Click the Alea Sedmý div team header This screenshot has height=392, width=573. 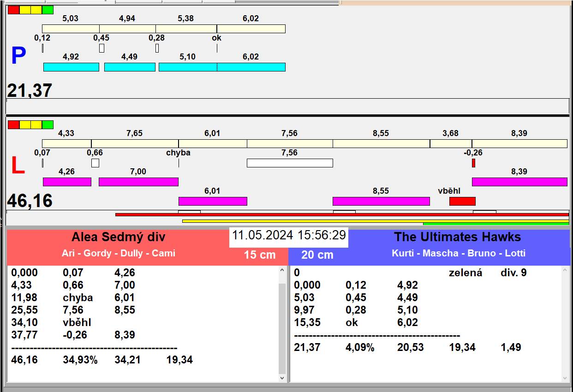click(118, 238)
